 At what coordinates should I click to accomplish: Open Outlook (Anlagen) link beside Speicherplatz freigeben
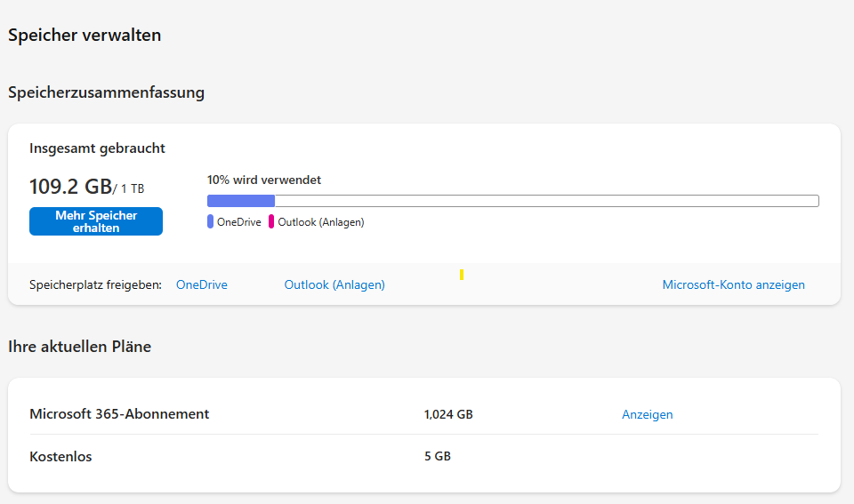tap(334, 284)
